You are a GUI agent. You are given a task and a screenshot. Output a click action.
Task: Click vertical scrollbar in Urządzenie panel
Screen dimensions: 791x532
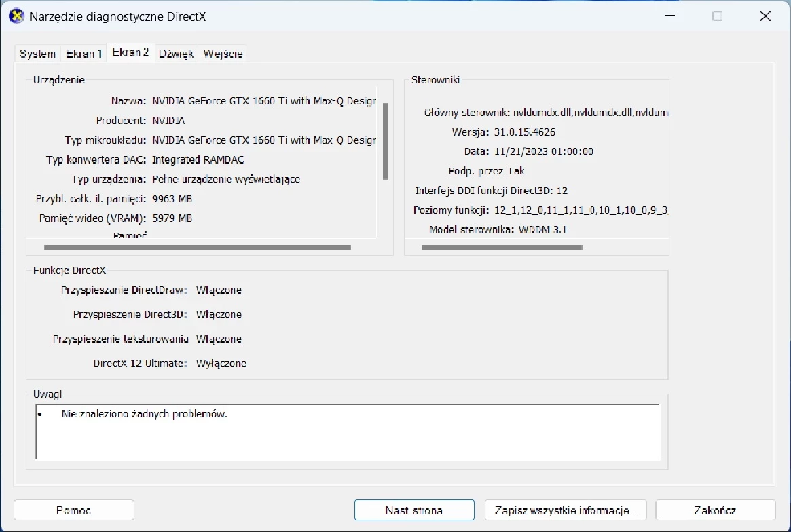click(x=386, y=142)
